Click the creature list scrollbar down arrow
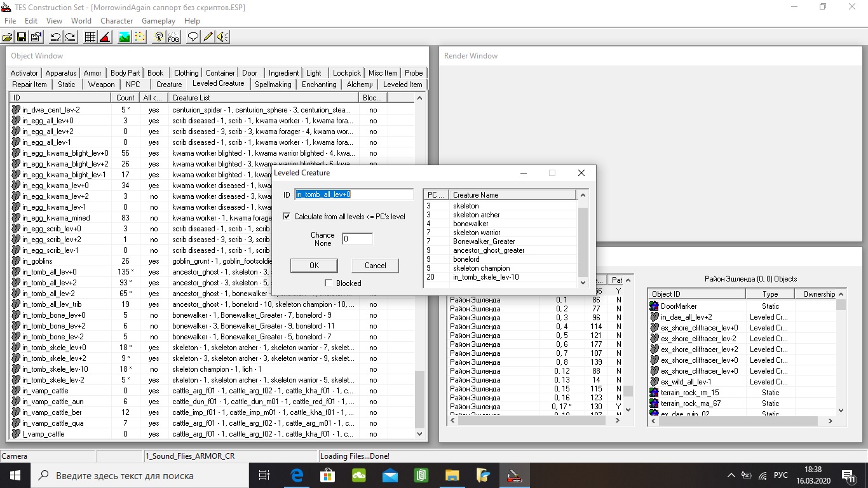 pyautogui.click(x=583, y=283)
